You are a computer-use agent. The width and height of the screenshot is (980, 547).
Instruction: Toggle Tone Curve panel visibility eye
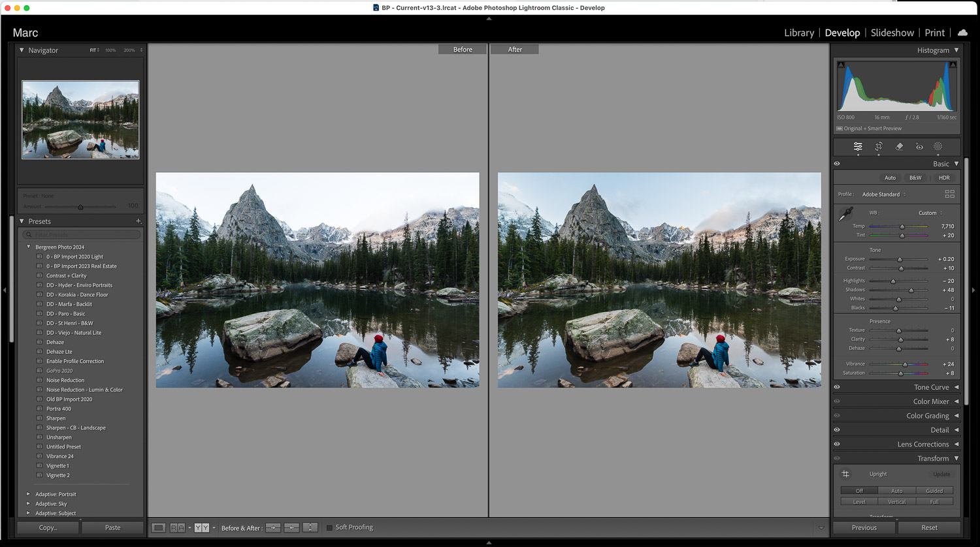pos(837,387)
